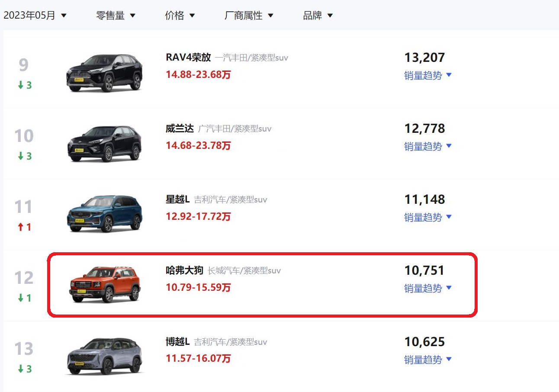Expand the 厂商属性 filter
Viewport: 559px width, 392px height.
tap(249, 16)
